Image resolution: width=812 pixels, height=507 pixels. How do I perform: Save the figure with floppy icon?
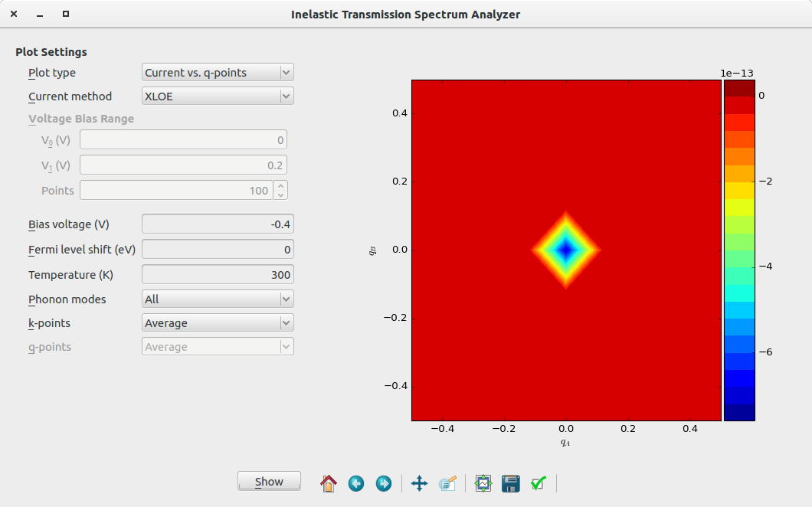tap(511, 483)
